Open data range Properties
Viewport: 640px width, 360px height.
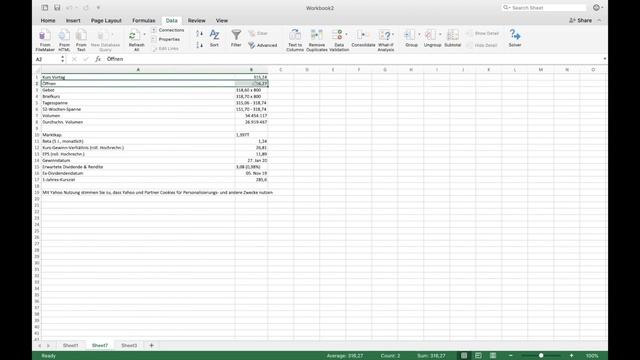pyautogui.click(x=165, y=39)
